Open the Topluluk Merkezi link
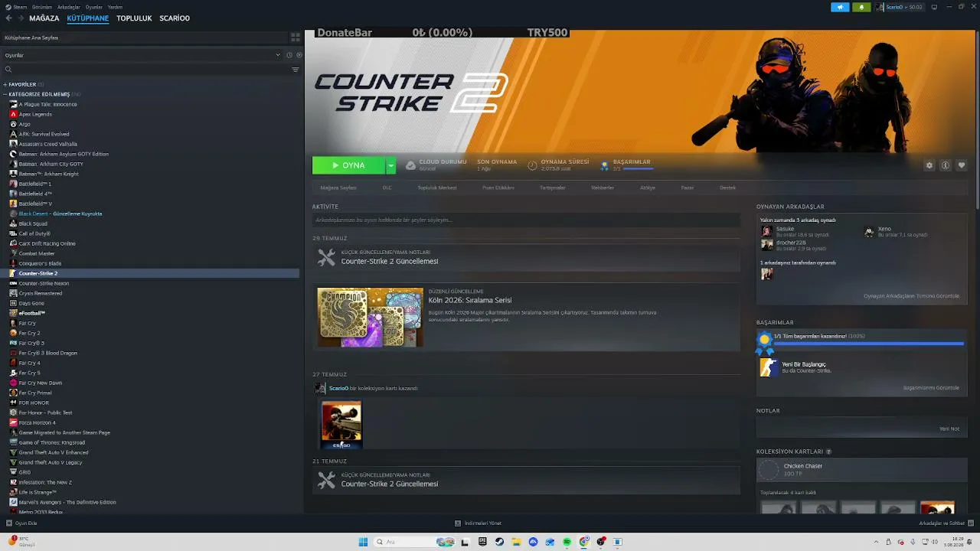Screen dimensions: 980x551 pos(437,187)
